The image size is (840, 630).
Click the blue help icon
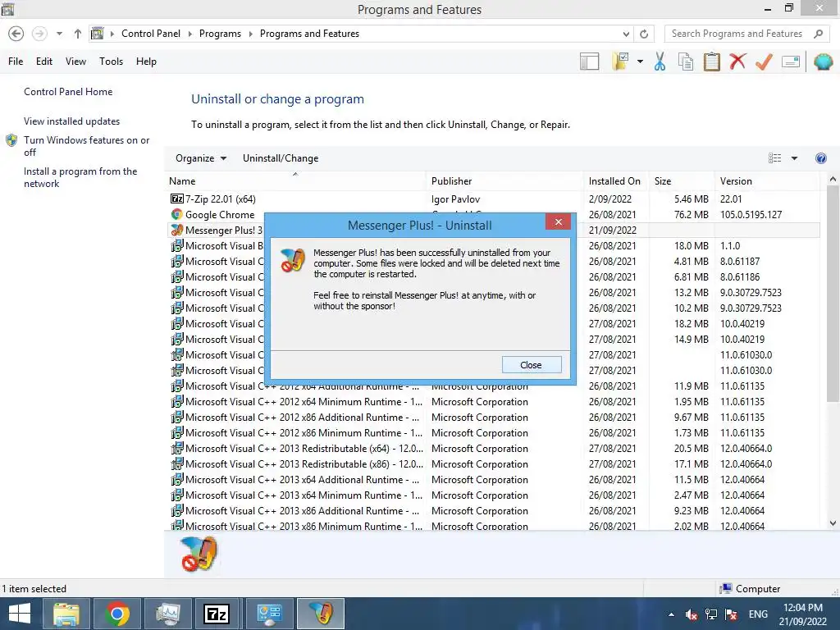pyautogui.click(x=820, y=158)
